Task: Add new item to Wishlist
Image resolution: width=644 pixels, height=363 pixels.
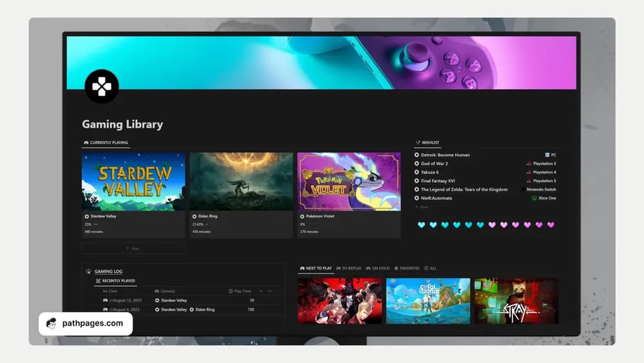Action: click(422, 207)
